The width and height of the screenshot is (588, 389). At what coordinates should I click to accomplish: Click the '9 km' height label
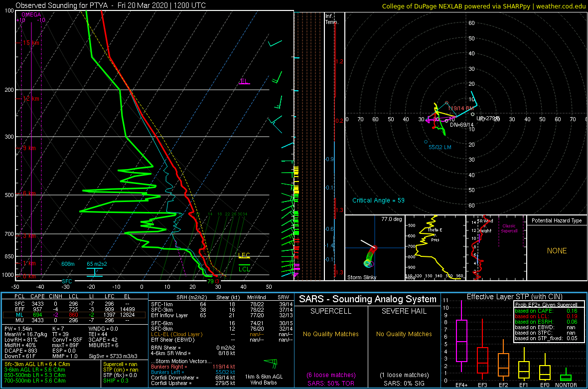[x=29, y=148]
